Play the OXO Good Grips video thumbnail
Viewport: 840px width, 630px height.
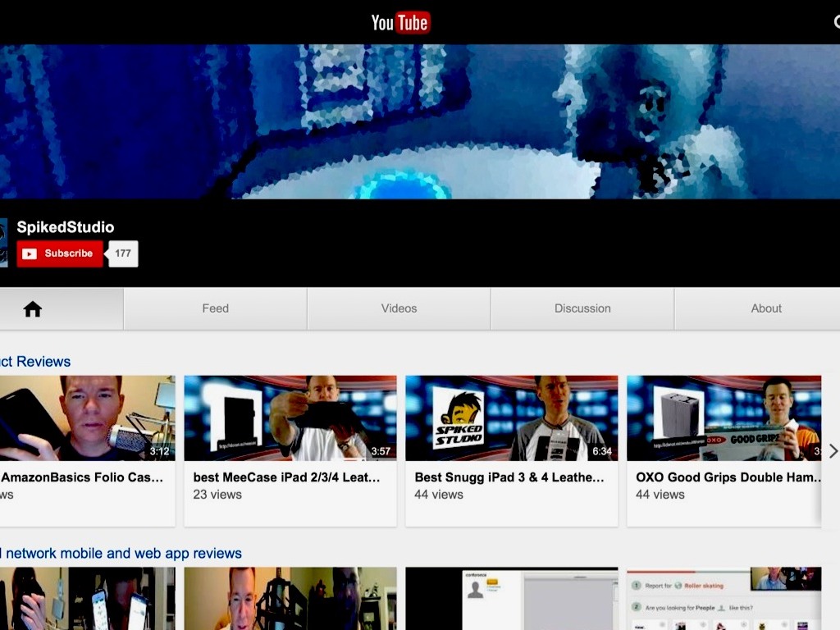(724, 418)
